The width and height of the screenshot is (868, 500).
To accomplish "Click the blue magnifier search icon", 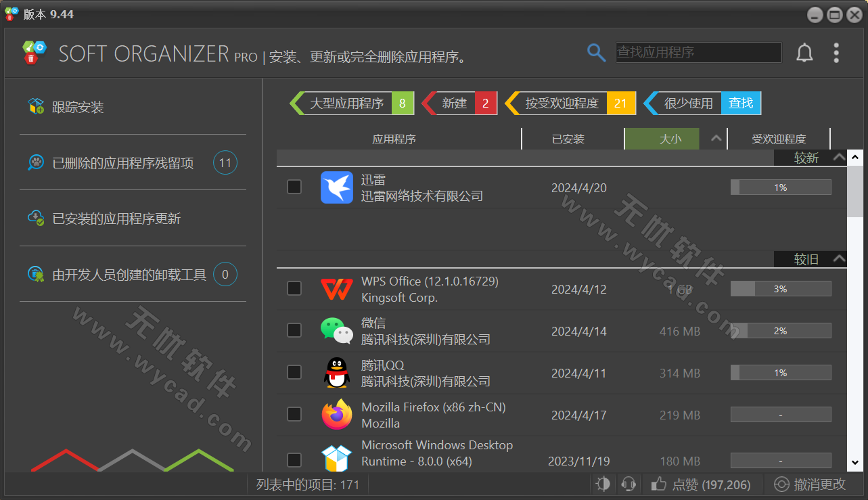I will click(596, 52).
